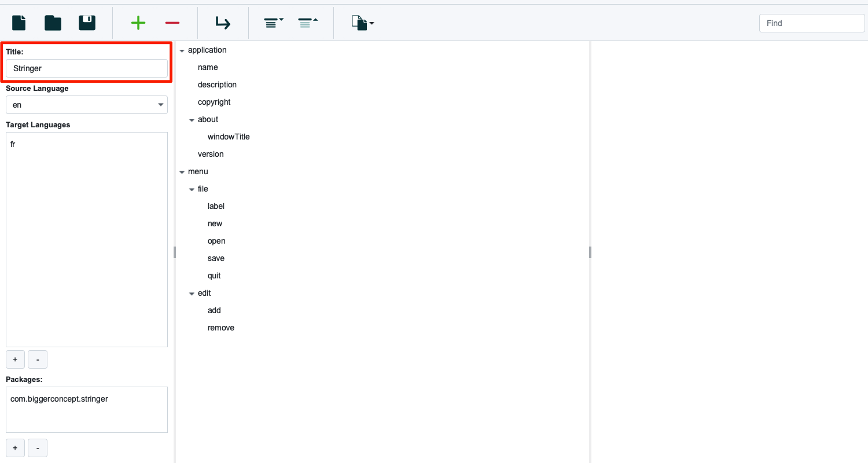Click the Collapse all toolbar icon
This screenshot has height=463, width=868.
click(308, 23)
